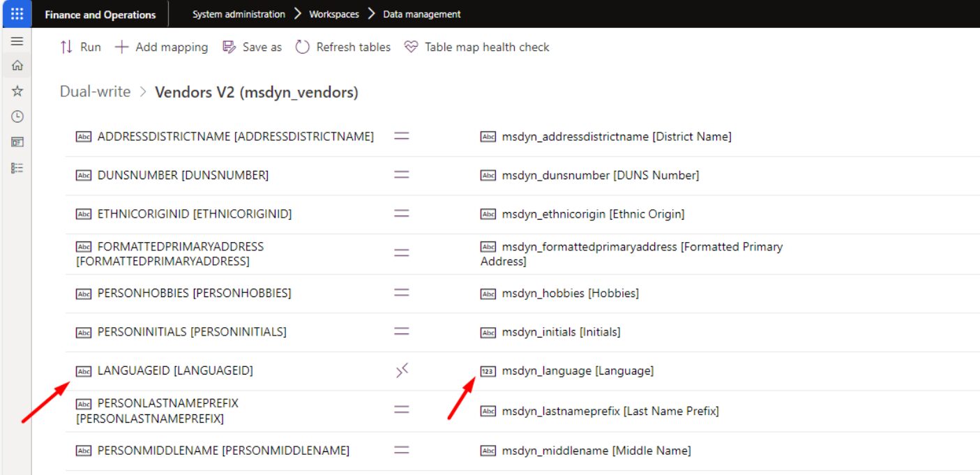Select ADDRESSDISTRICTNAME source field
Screen dimensions: 980x475
click(236, 137)
